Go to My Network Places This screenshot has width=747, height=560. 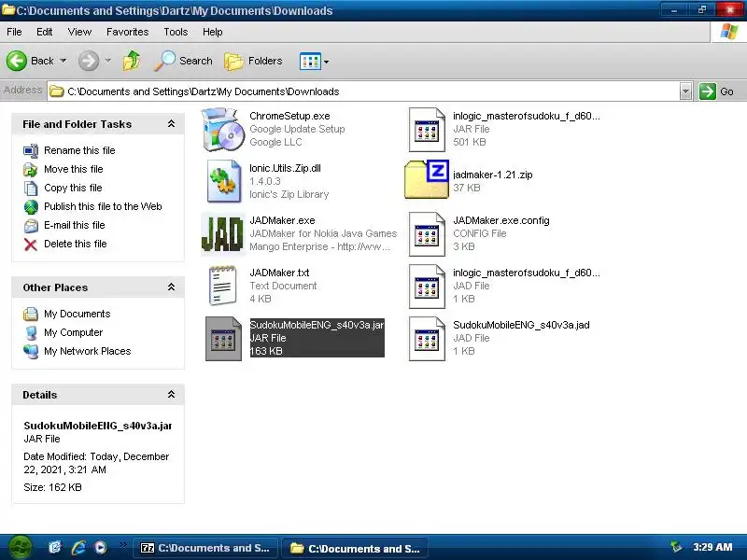[87, 351]
